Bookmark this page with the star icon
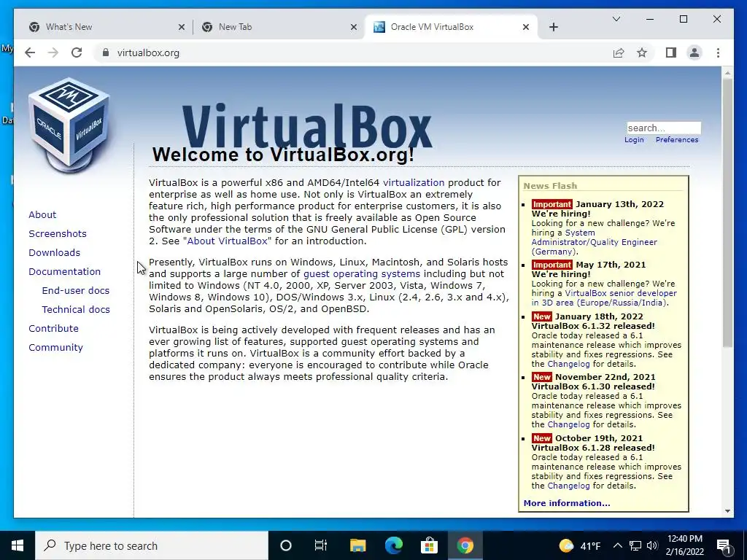The height and width of the screenshot is (560, 747). 642,52
